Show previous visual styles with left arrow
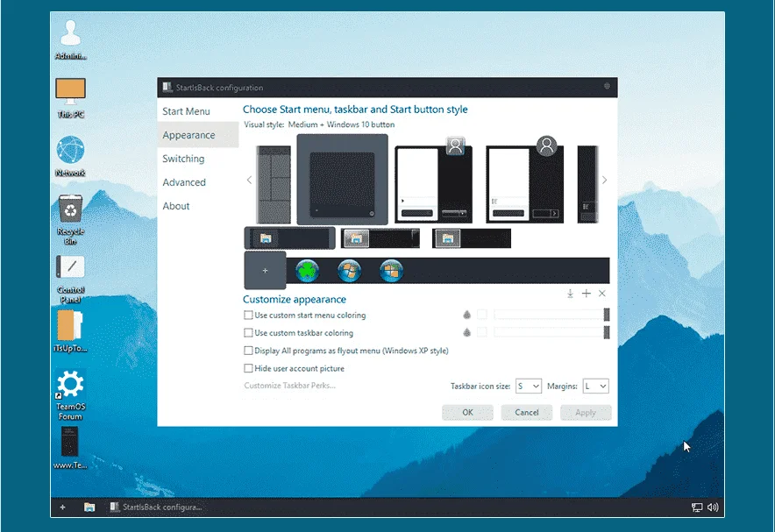Image resolution: width=775 pixels, height=532 pixels. [x=249, y=180]
